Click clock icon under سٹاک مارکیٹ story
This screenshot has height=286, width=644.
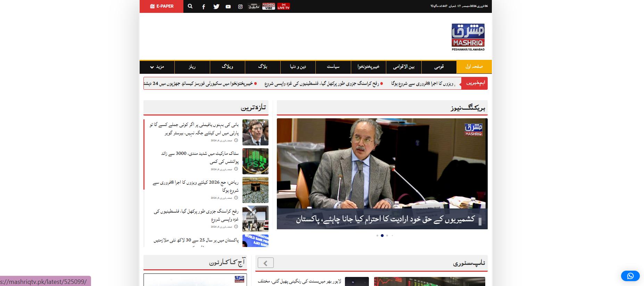[x=236, y=169]
